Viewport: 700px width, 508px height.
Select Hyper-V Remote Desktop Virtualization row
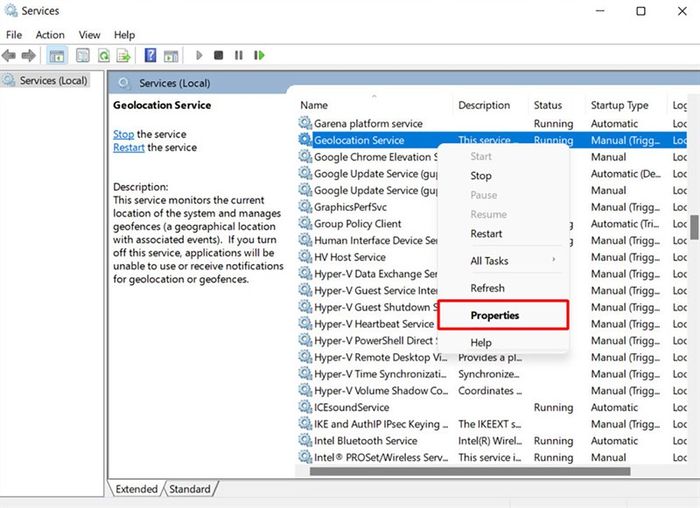(492, 357)
